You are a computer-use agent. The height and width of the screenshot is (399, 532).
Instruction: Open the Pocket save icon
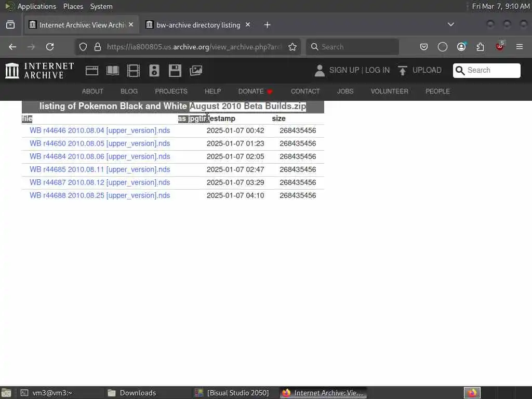[424, 47]
